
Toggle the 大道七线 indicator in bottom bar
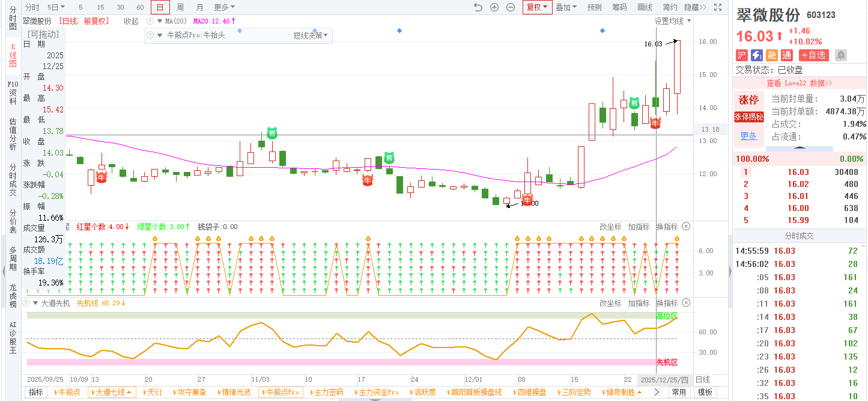pos(112,392)
